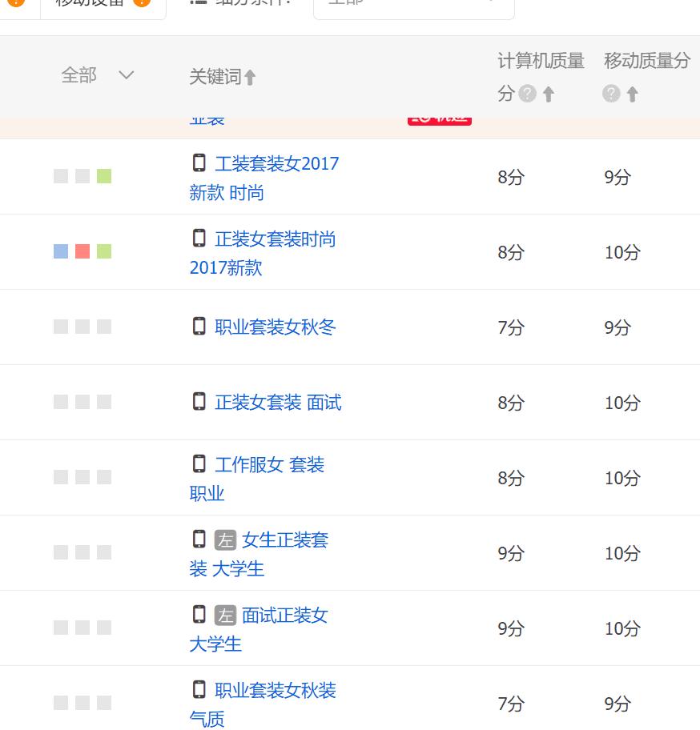Open the help tooltip icon for 移动质量分
Viewport: 700px width, 730px height.
pos(611,92)
